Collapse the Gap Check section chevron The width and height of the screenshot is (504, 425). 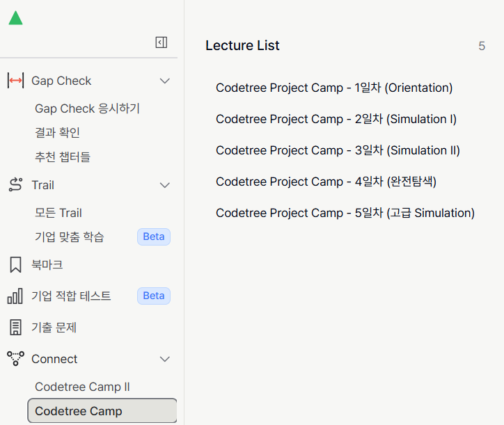pos(165,81)
